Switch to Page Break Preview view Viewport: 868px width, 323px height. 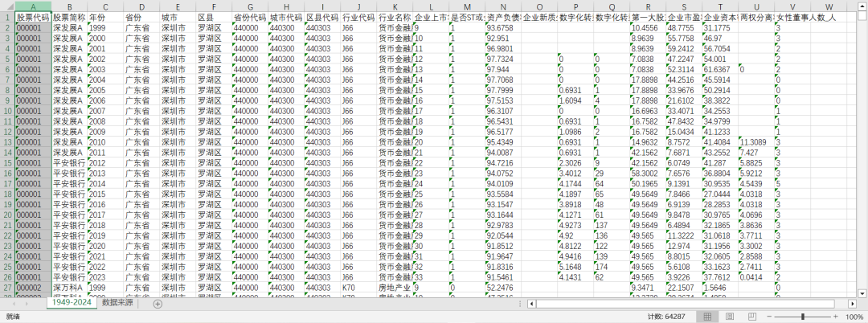point(751,317)
